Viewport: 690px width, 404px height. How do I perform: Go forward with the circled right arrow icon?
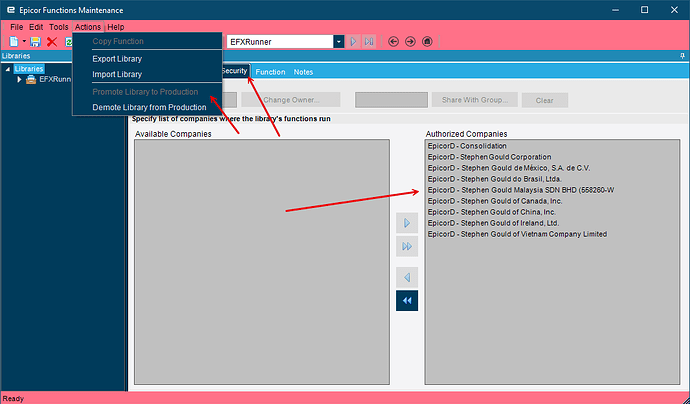pos(410,42)
